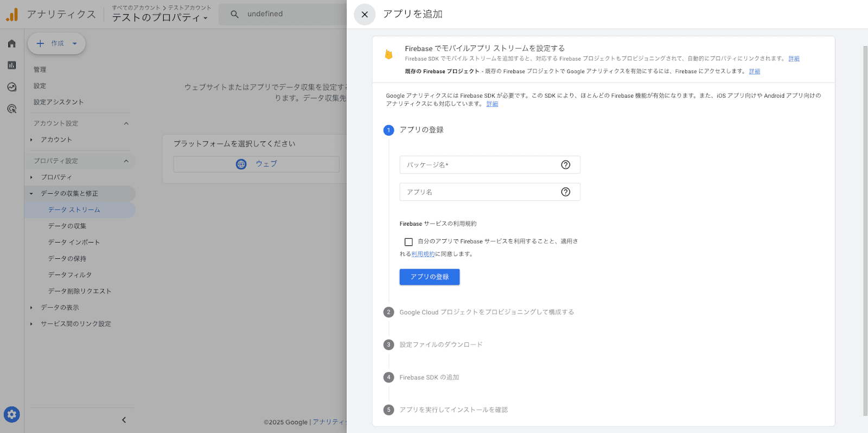Open the Advertising target icon
Viewport: 868px width, 433px height.
[x=12, y=109]
